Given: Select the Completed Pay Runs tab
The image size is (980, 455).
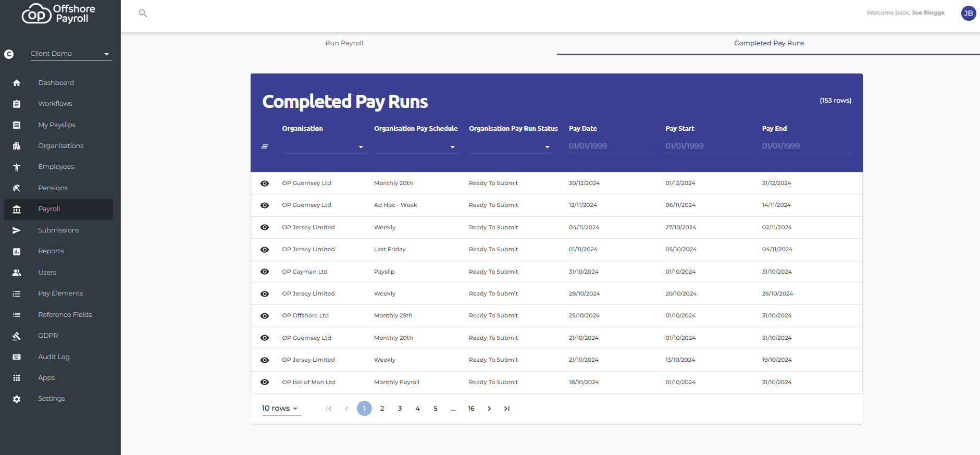Looking at the screenshot, I should click(769, 43).
